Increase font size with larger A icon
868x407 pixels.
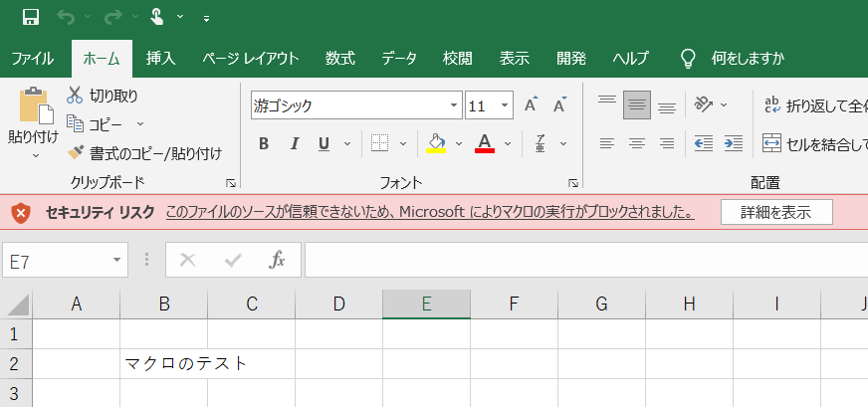point(531,104)
